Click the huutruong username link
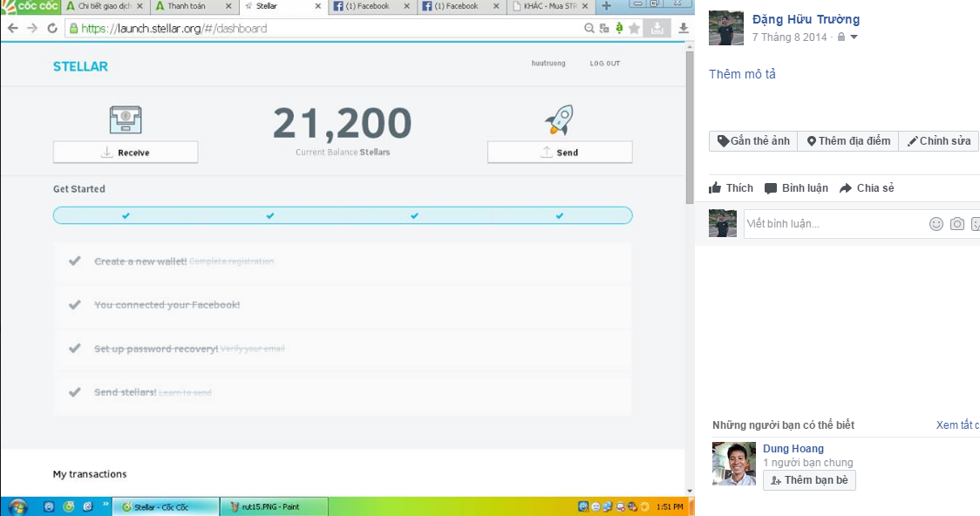Viewport: 980px width, 516px height. tap(548, 63)
